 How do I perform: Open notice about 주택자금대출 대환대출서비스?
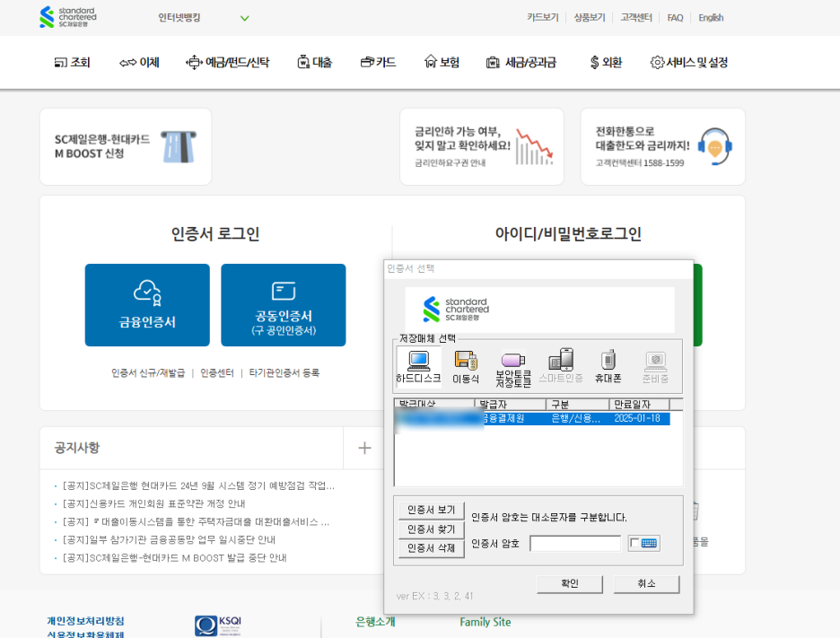[x=196, y=521]
